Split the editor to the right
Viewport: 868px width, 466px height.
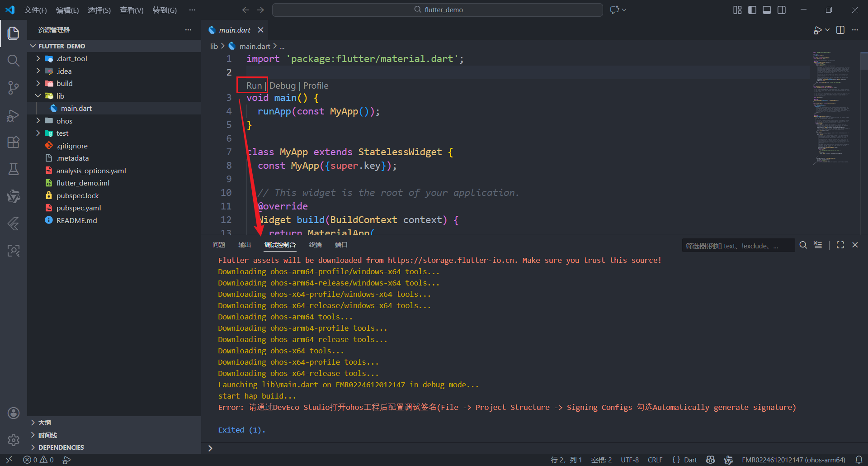click(x=840, y=30)
